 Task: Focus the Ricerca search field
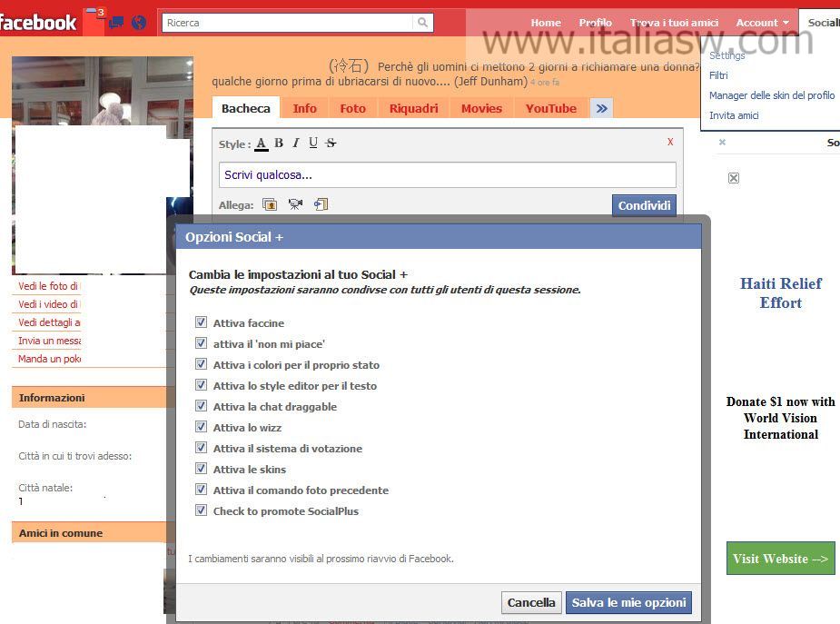tap(288, 23)
